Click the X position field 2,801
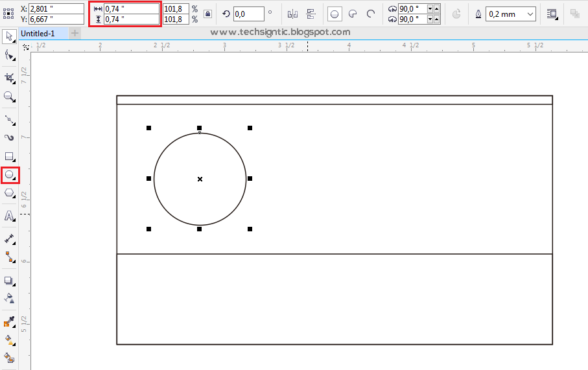Screen dimensions: 588x370 (56, 8)
